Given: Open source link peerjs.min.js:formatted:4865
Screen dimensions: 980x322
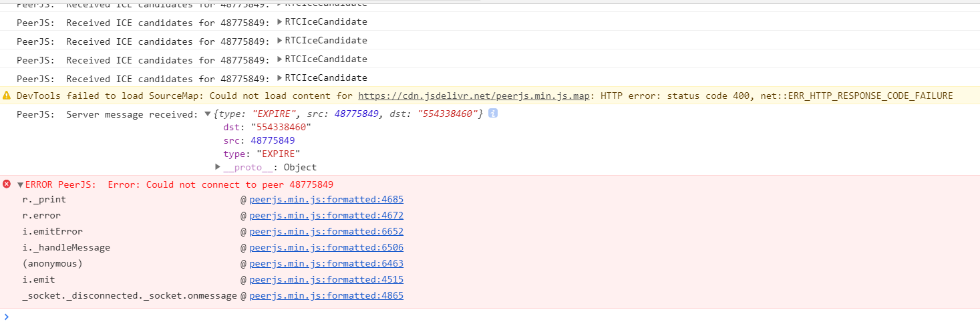Looking at the screenshot, I should [x=326, y=296].
